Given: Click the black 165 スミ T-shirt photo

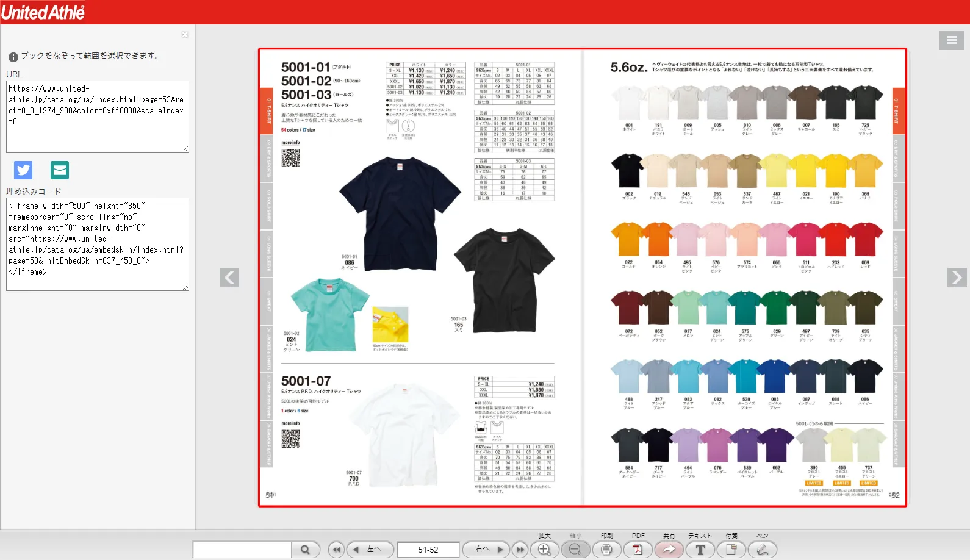Looking at the screenshot, I should [x=504, y=279].
